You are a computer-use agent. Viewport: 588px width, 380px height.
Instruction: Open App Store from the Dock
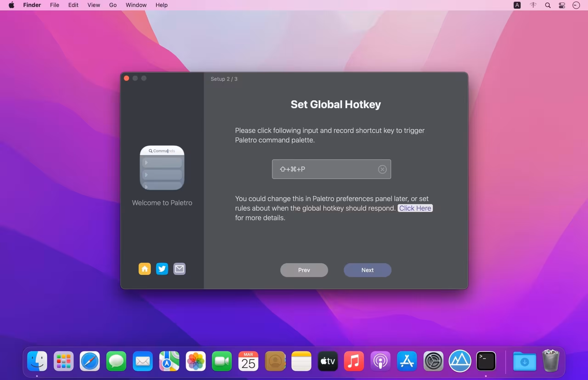[407, 361]
